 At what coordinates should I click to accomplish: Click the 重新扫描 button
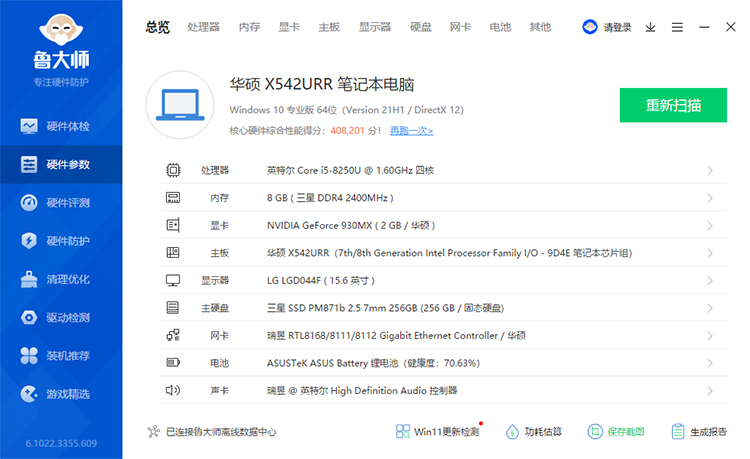pos(673,105)
